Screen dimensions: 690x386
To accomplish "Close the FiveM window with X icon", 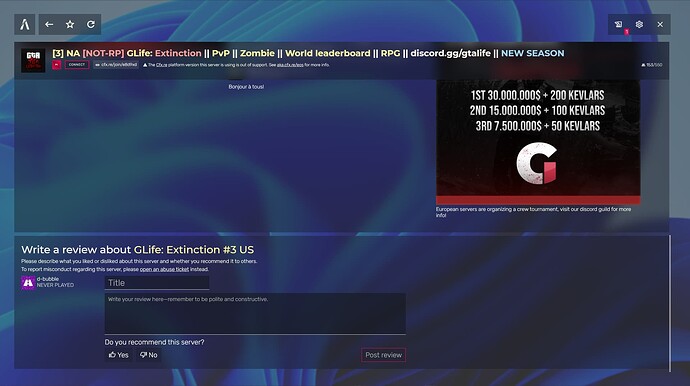I will [x=660, y=25].
